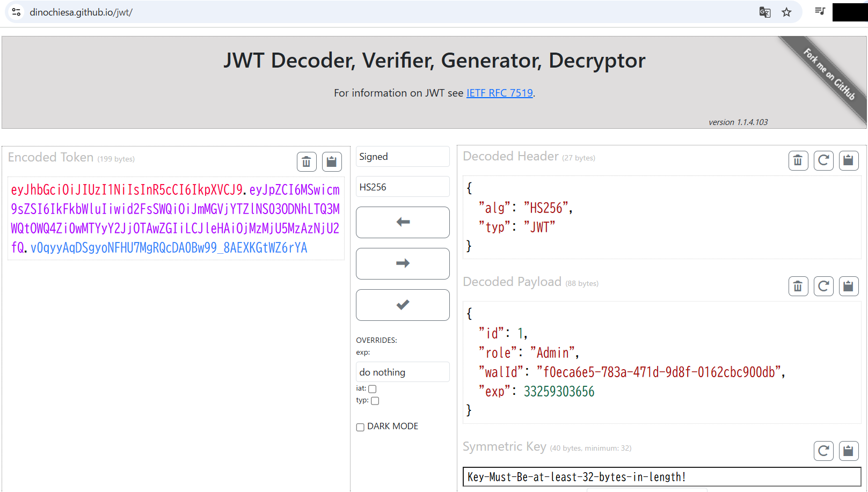Open the IETF RFC 7519 link
The image size is (868, 492).
[499, 93]
